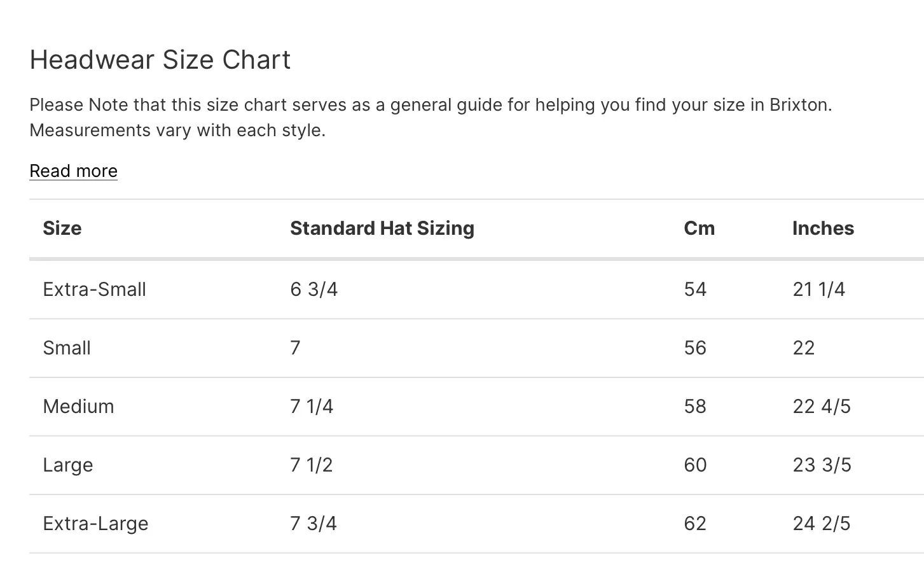Click the 24 2/5 inches value
Screen dimensions: 924x581
tap(822, 524)
